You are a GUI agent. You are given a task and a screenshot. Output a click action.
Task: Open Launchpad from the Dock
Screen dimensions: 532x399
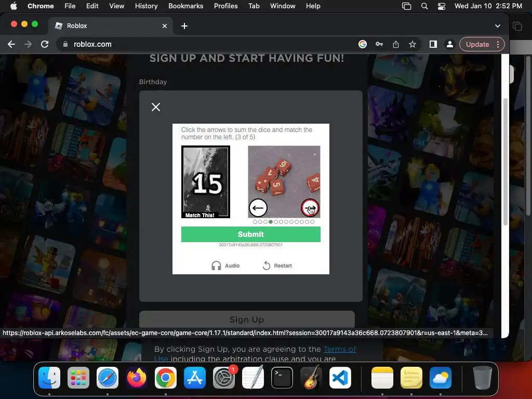coord(78,378)
